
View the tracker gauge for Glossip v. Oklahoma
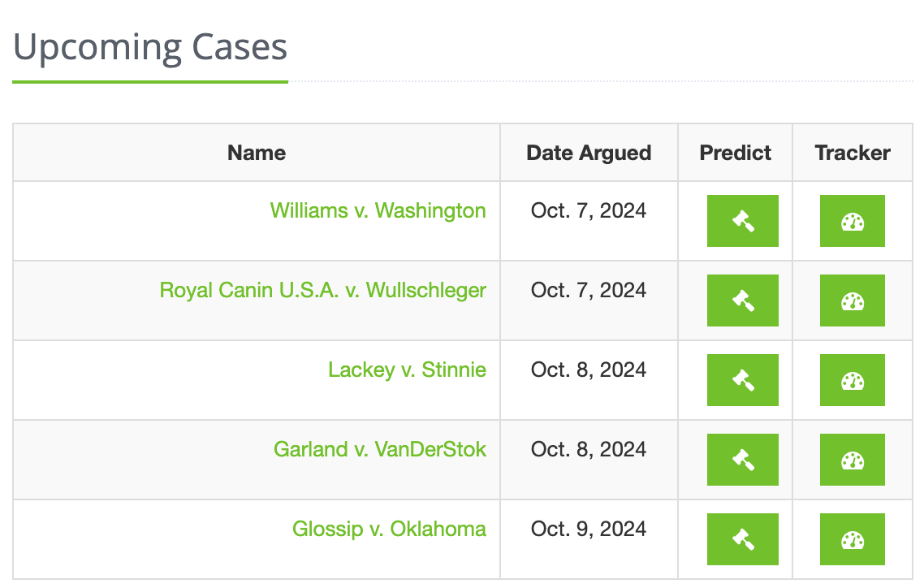click(852, 539)
